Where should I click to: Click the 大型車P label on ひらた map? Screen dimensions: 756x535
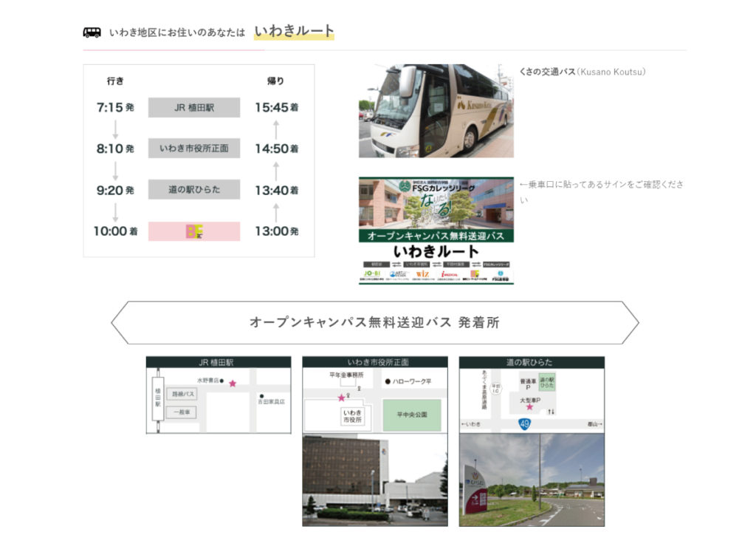tap(530, 400)
